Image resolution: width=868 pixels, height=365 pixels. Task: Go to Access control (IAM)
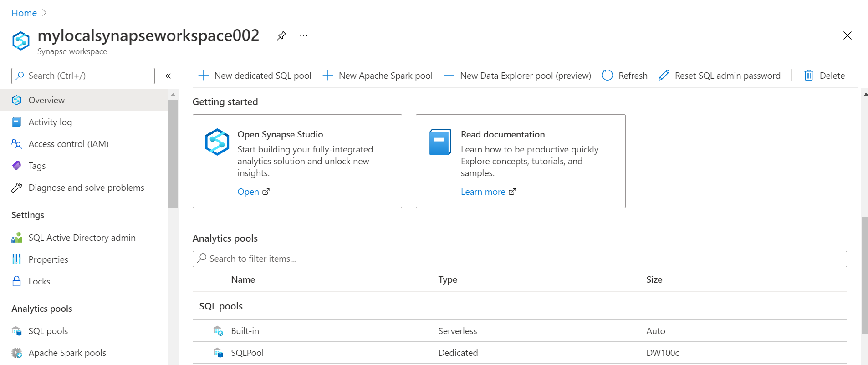pos(68,144)
